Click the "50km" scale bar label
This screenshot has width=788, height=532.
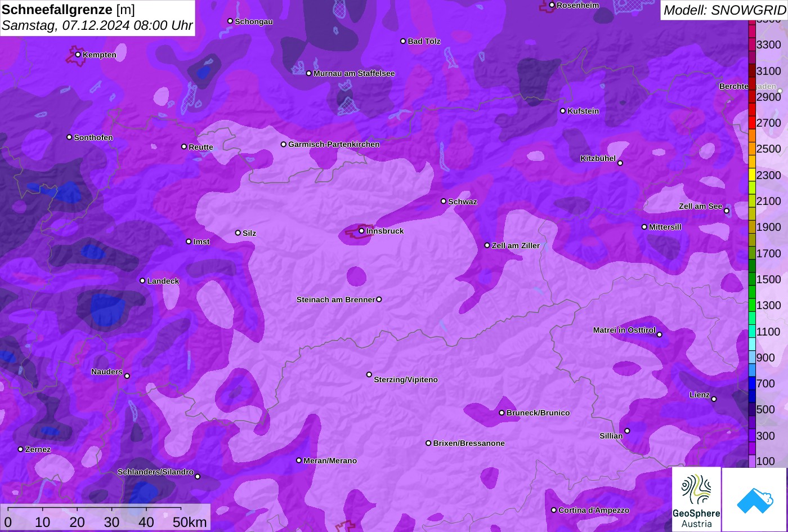tap(190, 522)
